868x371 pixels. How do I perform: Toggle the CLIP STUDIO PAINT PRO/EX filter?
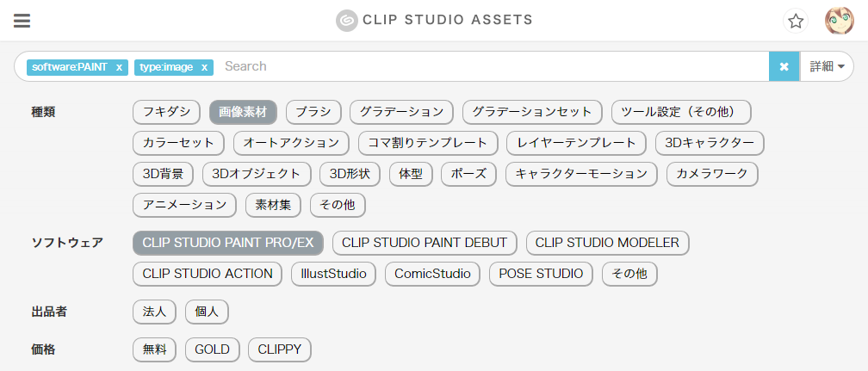[227, 243]
